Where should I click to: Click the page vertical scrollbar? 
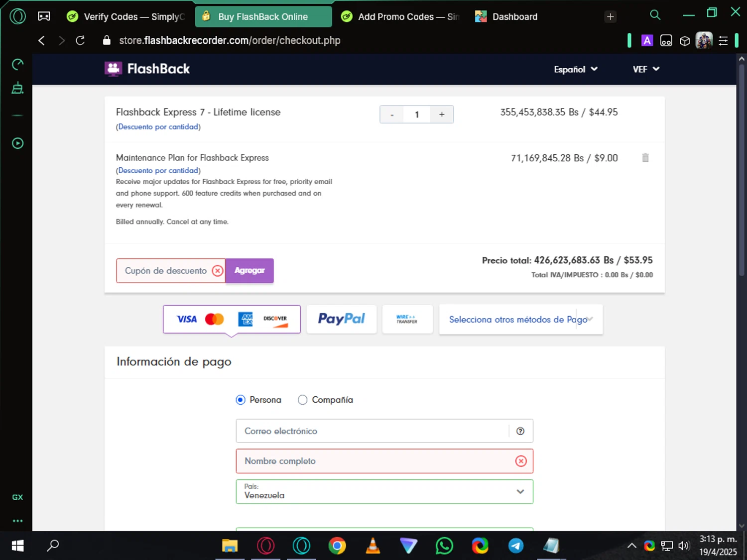[x=741, y=169]
